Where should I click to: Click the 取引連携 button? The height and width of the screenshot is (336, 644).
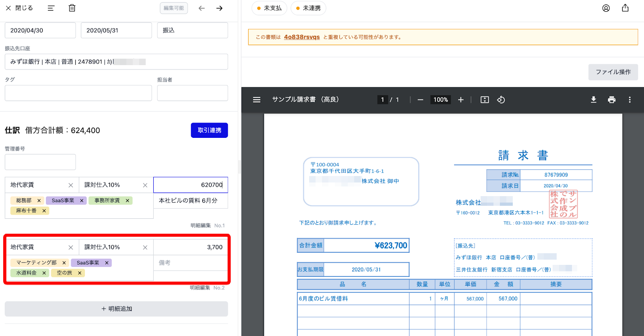click(209, 130)
